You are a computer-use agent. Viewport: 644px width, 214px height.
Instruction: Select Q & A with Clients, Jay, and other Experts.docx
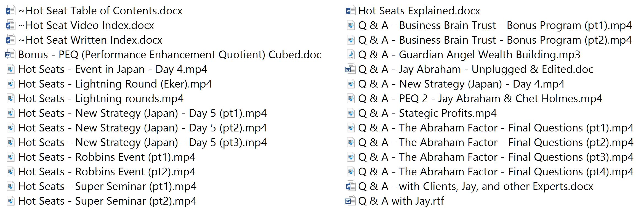pyautogui.click(x=476, y=186)
